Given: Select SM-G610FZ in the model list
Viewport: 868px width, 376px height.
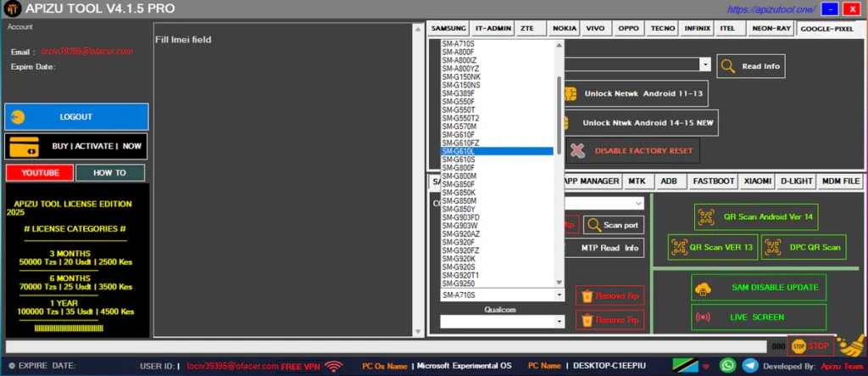Looking at the screenshot, I should [497, 143].
